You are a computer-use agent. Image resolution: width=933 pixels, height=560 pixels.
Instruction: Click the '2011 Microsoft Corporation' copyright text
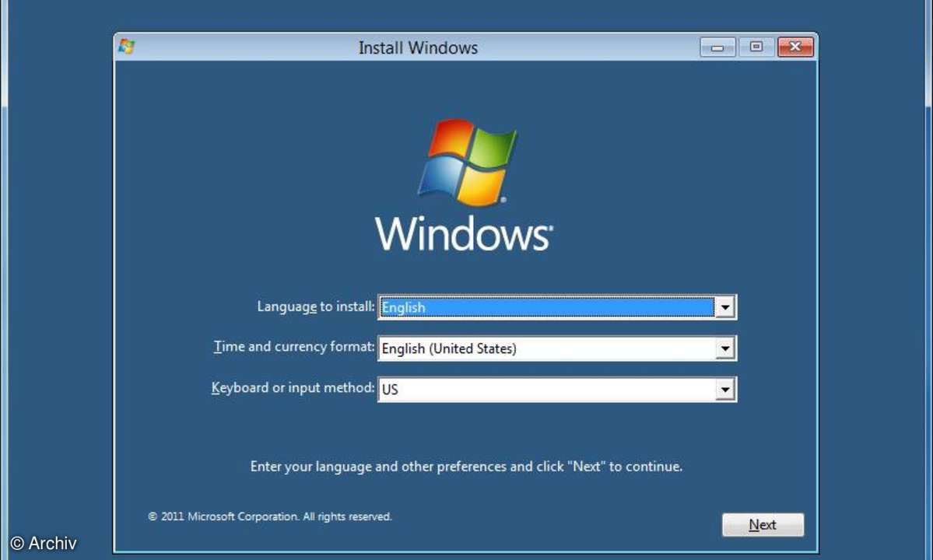pos(270,516)
